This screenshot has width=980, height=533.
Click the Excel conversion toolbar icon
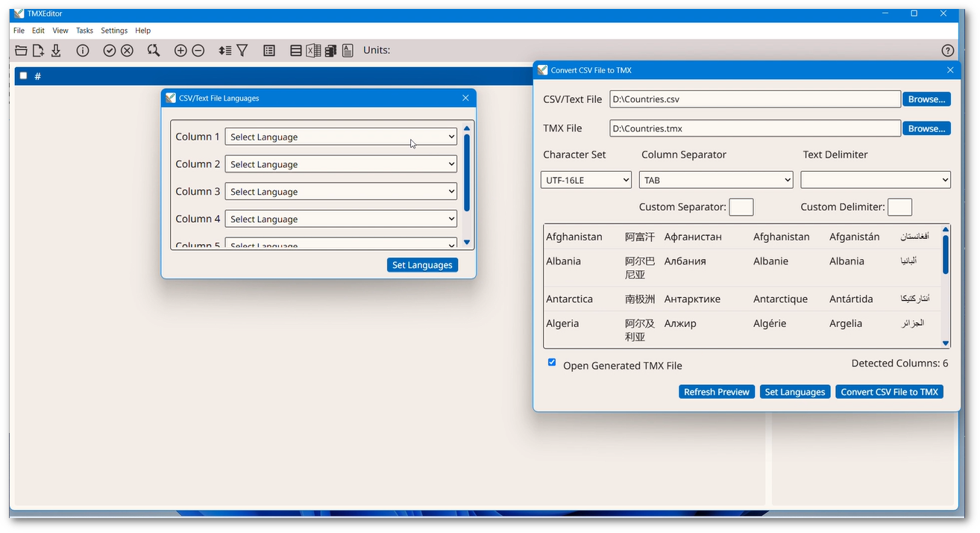pyautogui.click(x=313, y=51)
